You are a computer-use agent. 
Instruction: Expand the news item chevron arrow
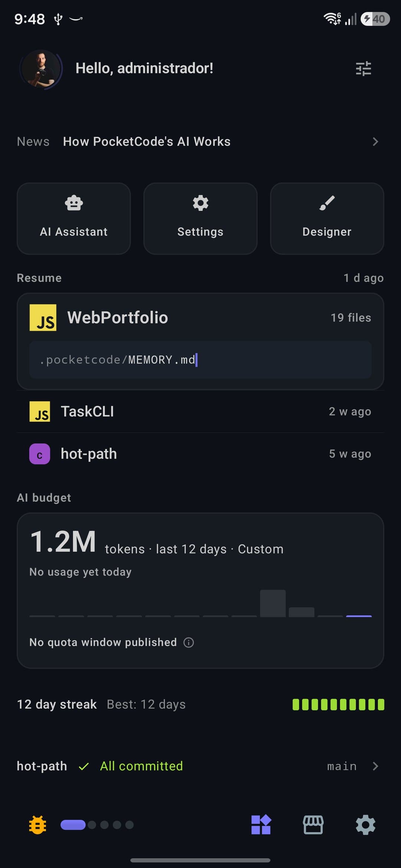375,141
